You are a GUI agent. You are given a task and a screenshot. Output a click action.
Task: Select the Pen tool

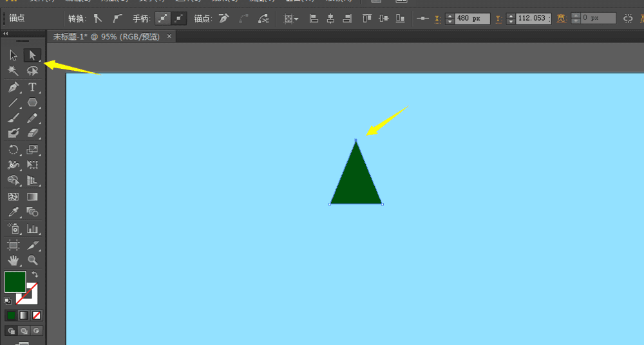13,87
